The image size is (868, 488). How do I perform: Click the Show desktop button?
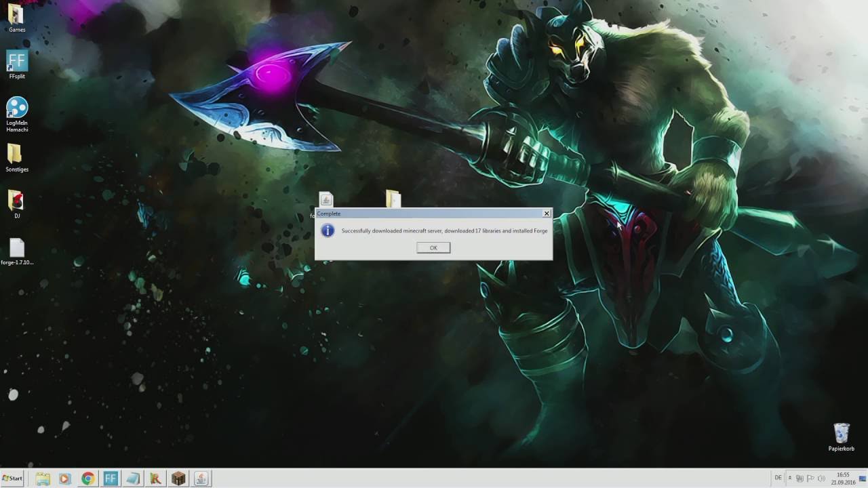(863, 479)
